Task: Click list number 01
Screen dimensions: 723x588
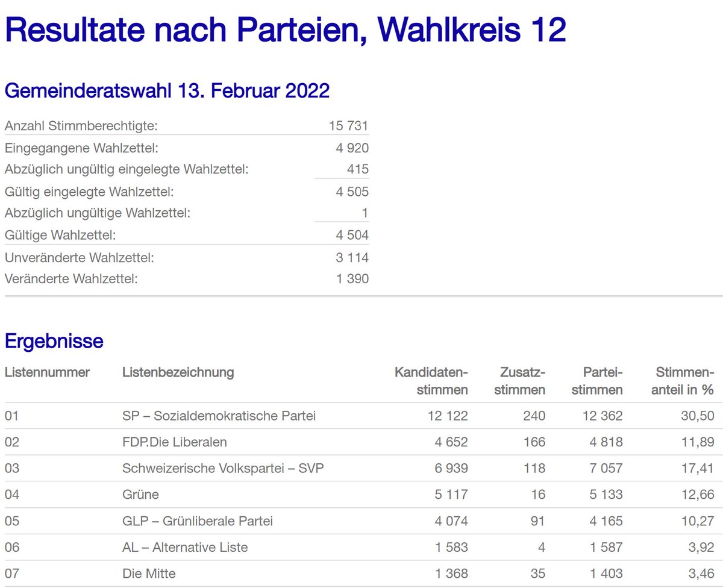Action: point(12,416)
